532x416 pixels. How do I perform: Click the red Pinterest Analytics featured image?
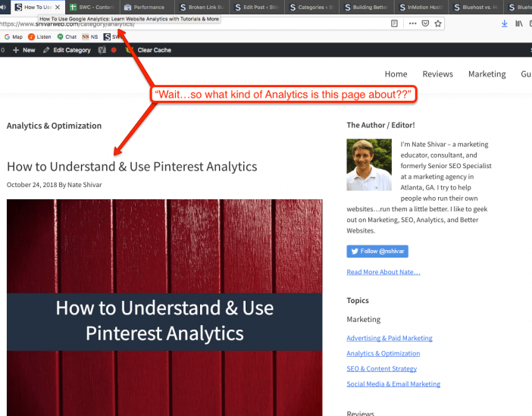pos(164,308)
